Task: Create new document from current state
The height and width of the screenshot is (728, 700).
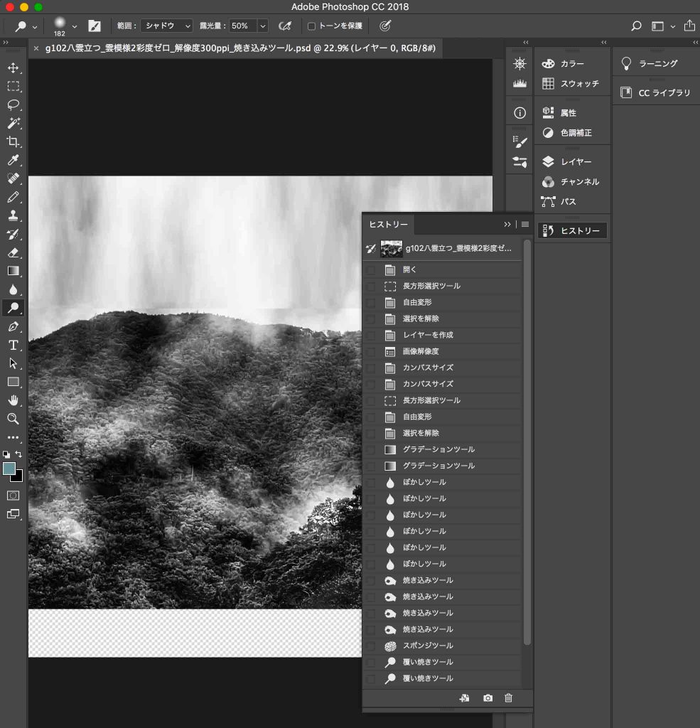Action: 464,698
